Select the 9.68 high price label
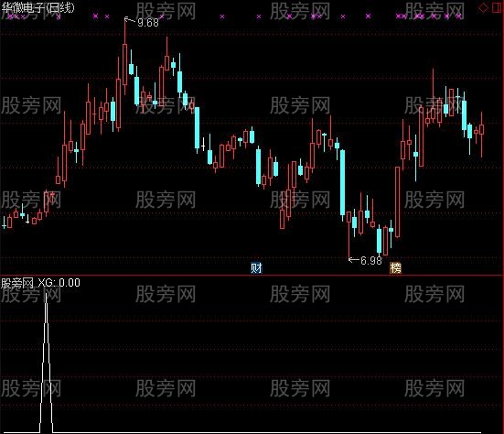The height and width of the screenshot is (434, 504). [148, 23]
